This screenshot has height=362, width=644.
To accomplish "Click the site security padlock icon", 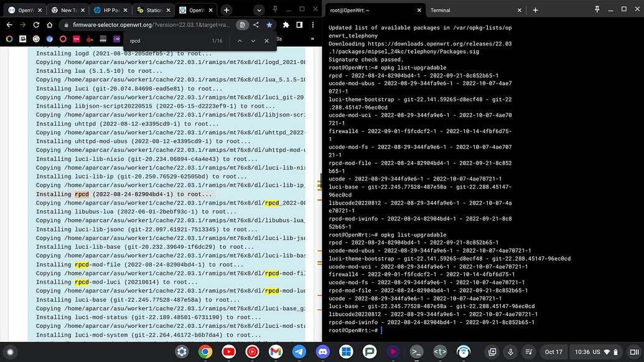I will (x=67, y=26).
